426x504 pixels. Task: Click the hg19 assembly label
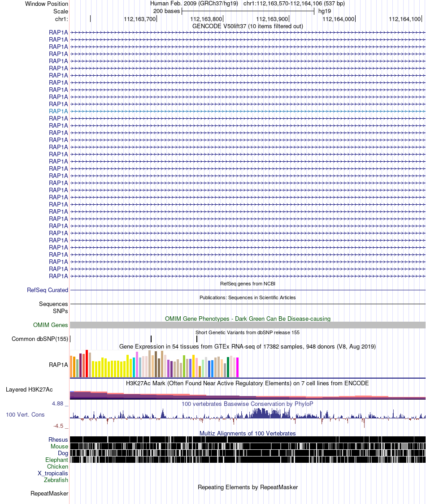(325, 11)
